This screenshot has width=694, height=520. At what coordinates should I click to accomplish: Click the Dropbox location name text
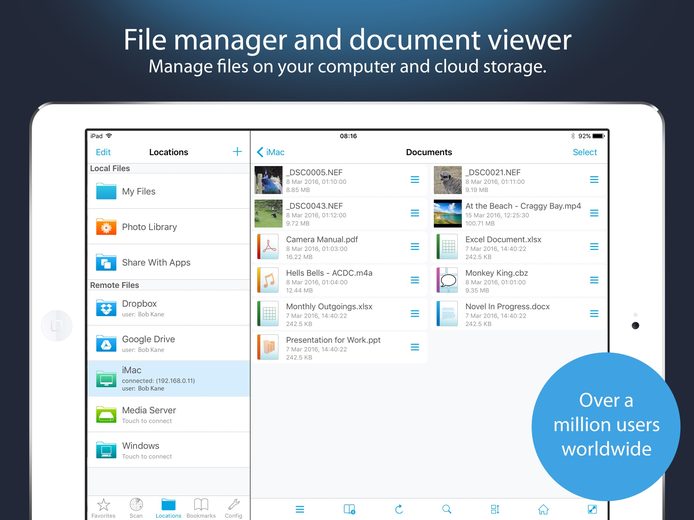pos(139,304)
